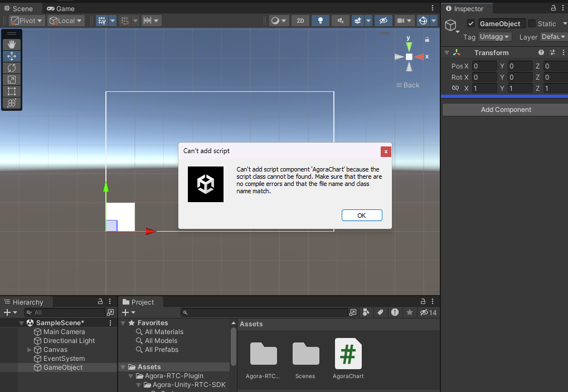Select the Rect tool
The width and height of the screenshot is (568, 392).
pos(12,91)
